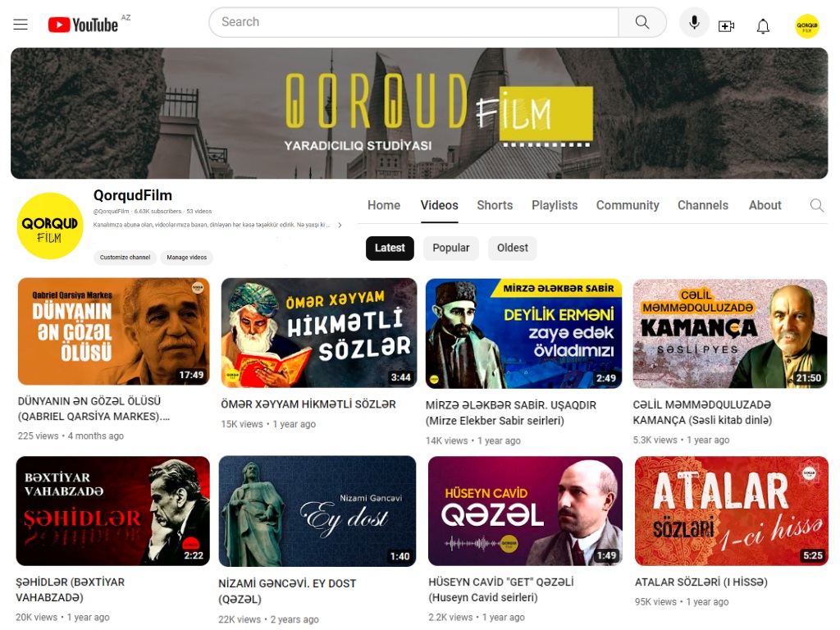Sort videos by Popular
The image size is (840, 630).
point(450,248)
